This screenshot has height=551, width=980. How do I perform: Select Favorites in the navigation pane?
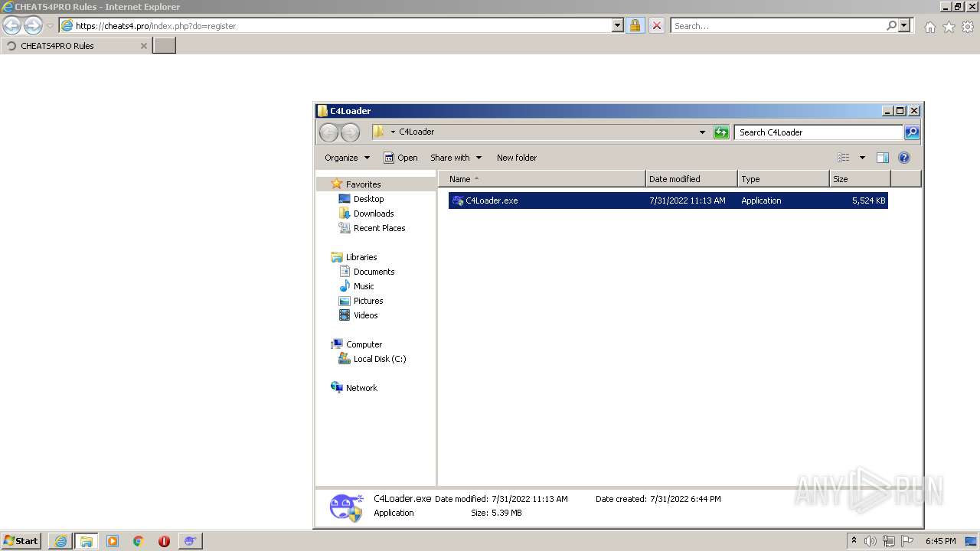363,184
